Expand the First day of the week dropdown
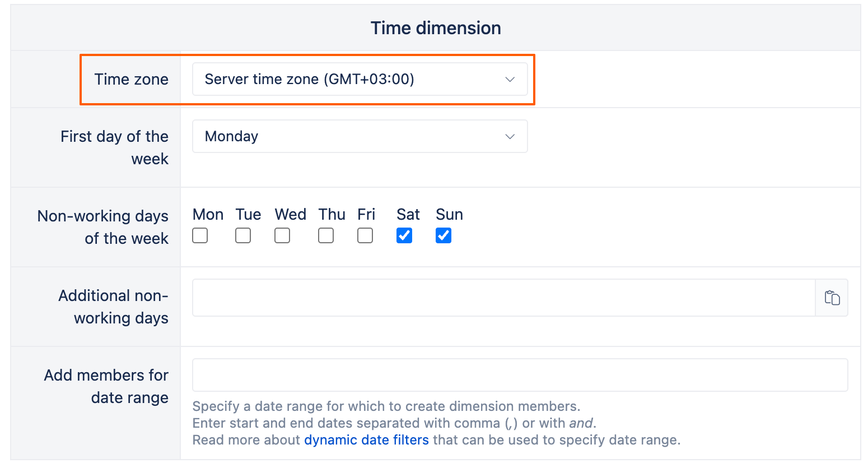The image size is (868, 463). tap(360, 136)
